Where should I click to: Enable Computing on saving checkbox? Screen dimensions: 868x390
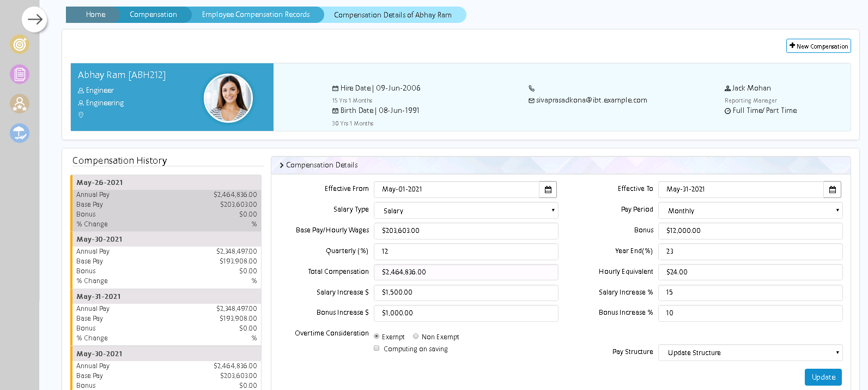pyautogui.click(x=377, y=349)
